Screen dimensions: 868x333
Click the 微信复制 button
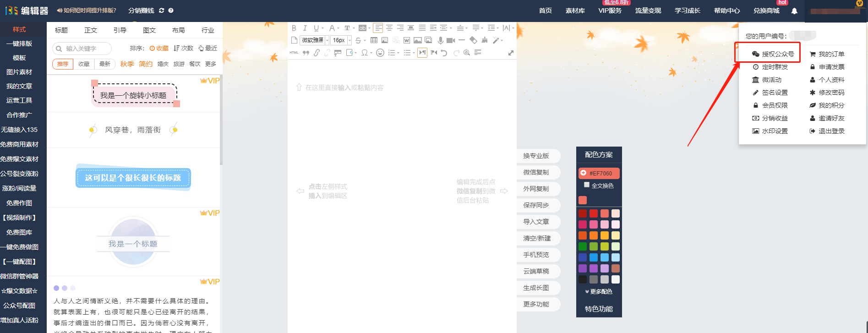[x=536, y=172]
